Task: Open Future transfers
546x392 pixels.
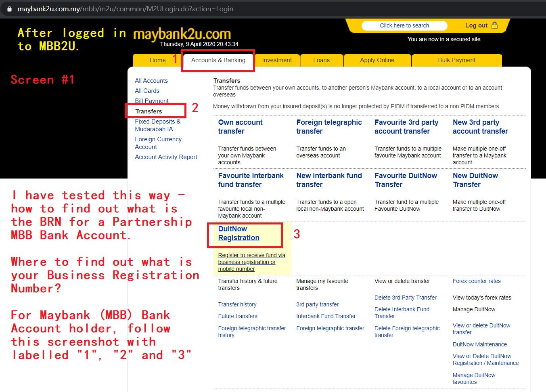Action: (x=238, y=316)
